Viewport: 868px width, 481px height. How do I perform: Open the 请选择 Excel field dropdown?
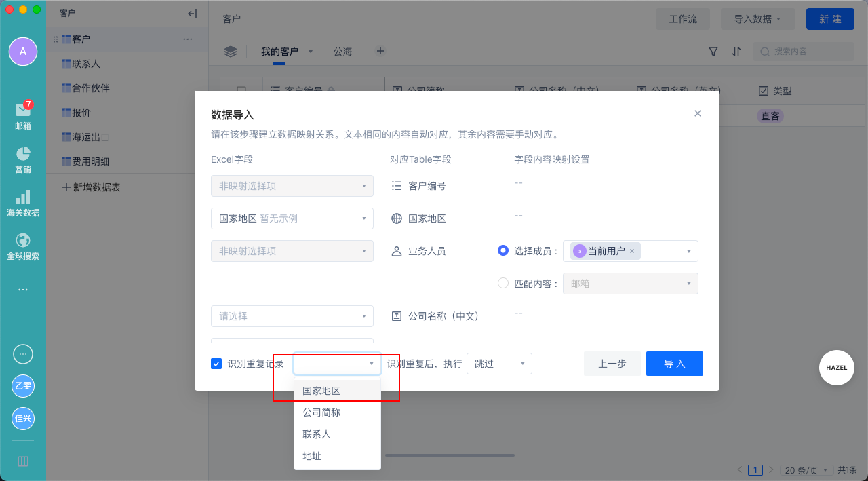292,316
